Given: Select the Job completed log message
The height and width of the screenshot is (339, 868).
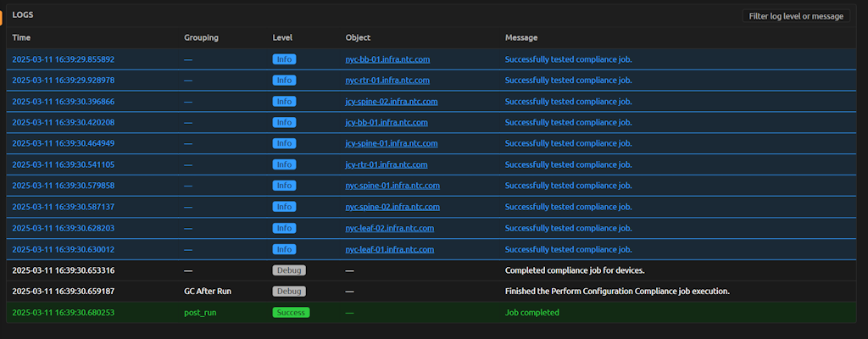Looking at the screenshot, I should pos(531,313).
